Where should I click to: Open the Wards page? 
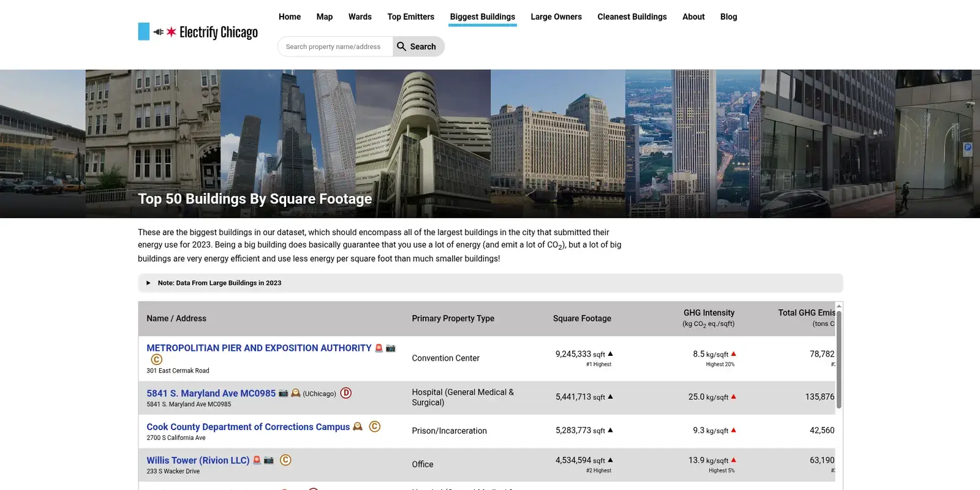point(360,17)
